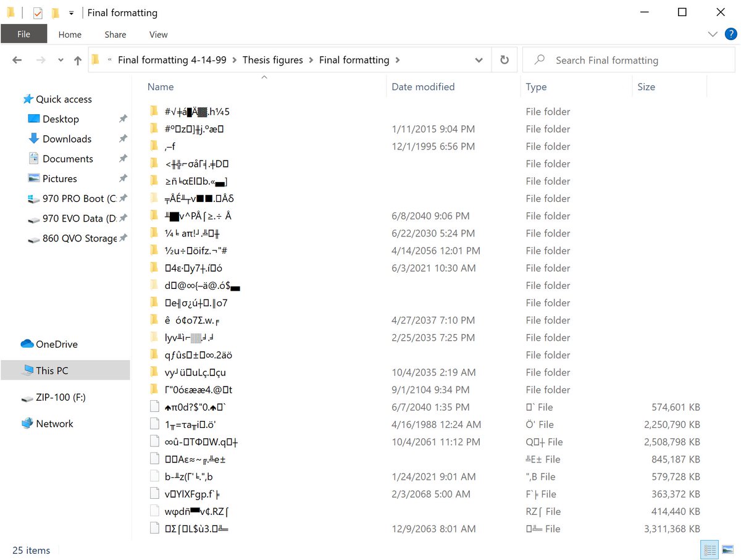Switch to Large icons view in status bar

pos(727,550)
